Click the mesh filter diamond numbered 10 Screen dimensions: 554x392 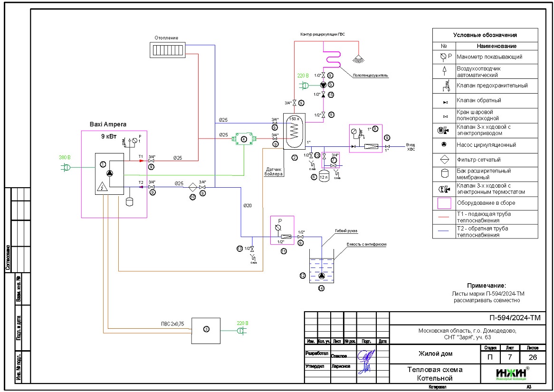192,187
